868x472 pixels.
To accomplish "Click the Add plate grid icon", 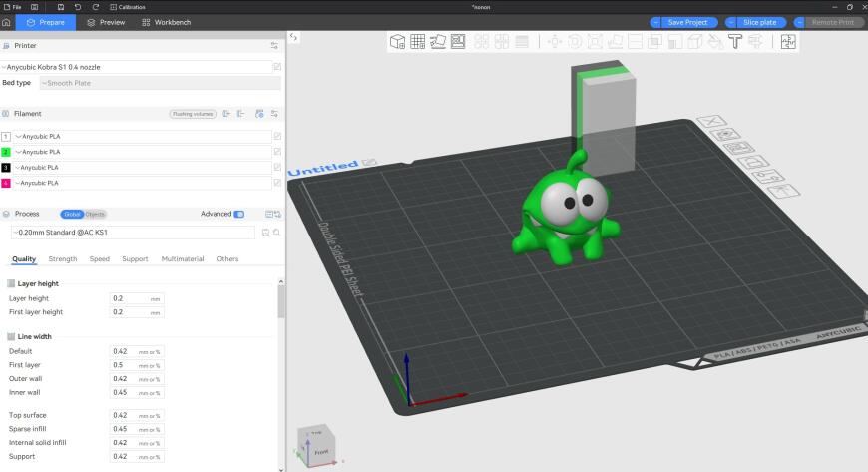I will 417,42.
